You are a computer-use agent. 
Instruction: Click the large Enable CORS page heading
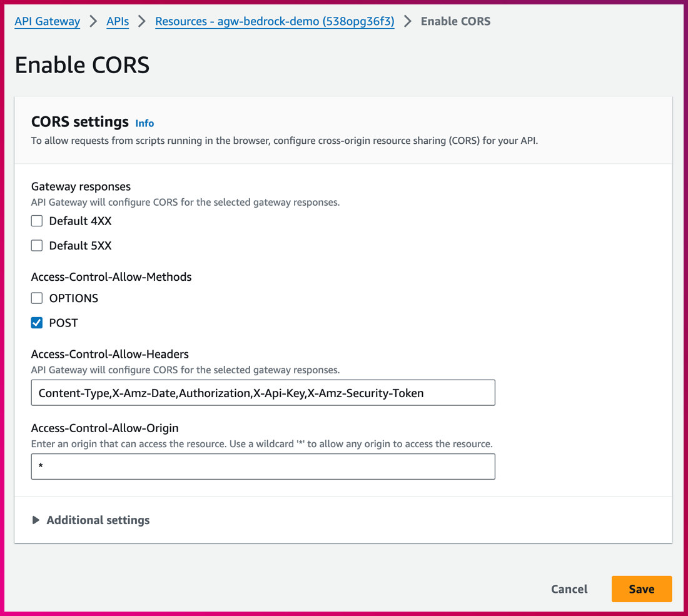tap(82, 65)
